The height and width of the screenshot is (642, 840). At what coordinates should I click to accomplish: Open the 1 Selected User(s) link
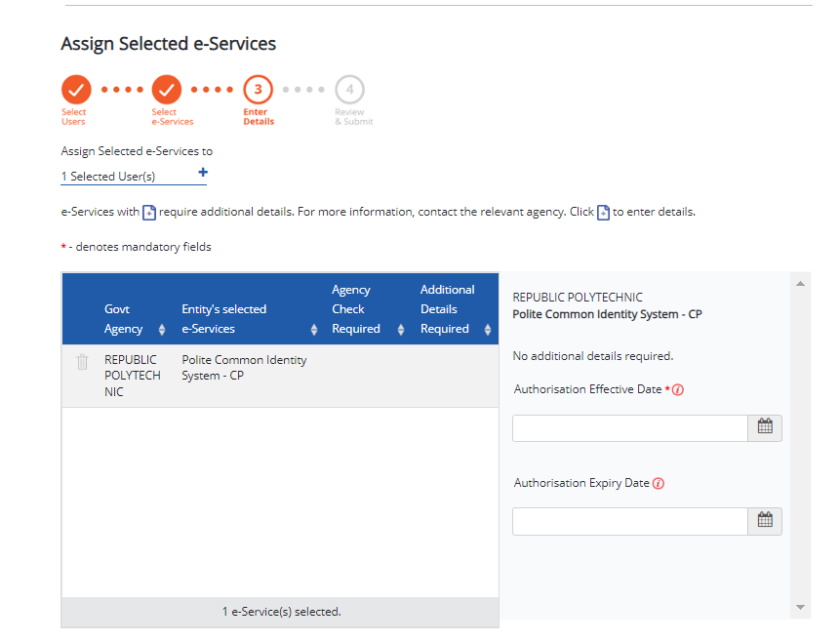click(108, 177)
